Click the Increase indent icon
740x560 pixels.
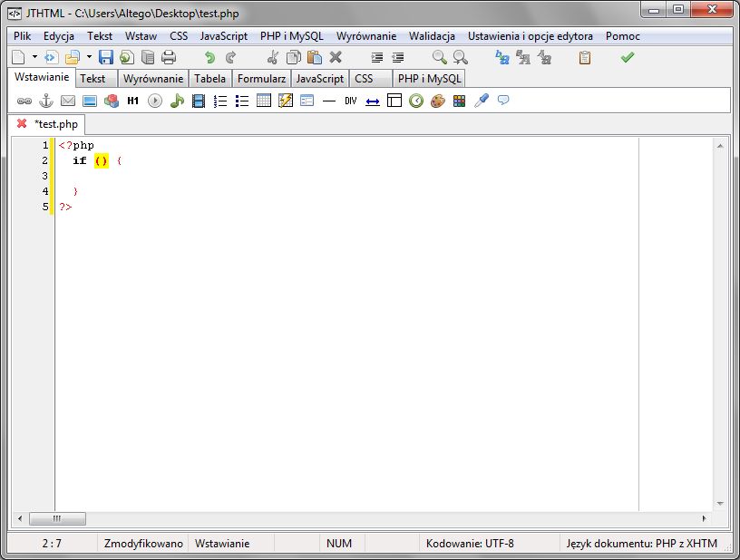click(x=376, y=57)
